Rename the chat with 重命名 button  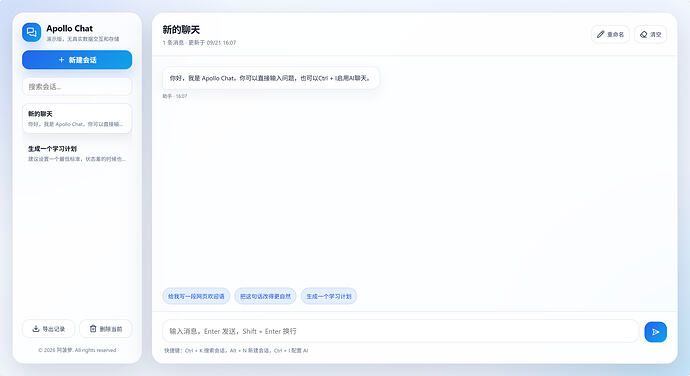pyautogui.click(x=610, y=34)
